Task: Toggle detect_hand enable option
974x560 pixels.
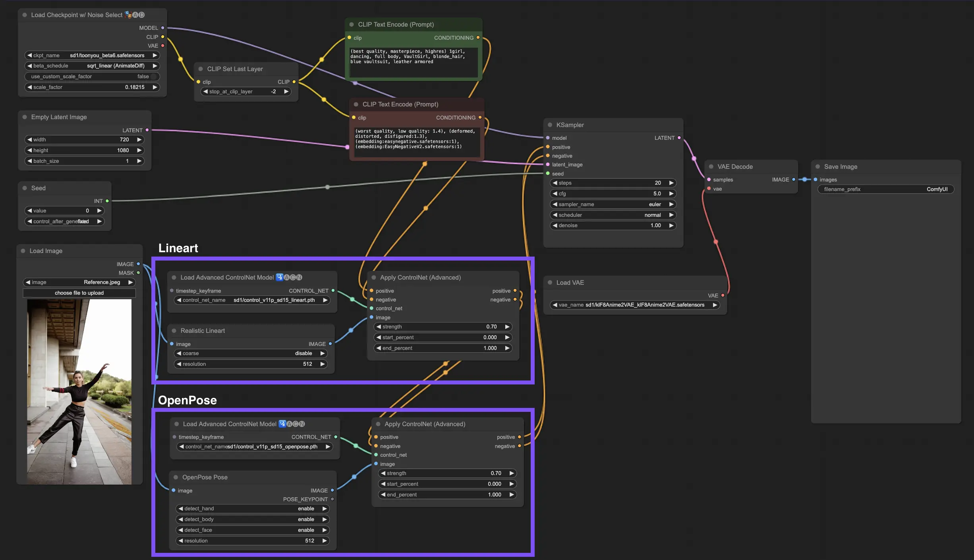Action: tap(252, 508)
